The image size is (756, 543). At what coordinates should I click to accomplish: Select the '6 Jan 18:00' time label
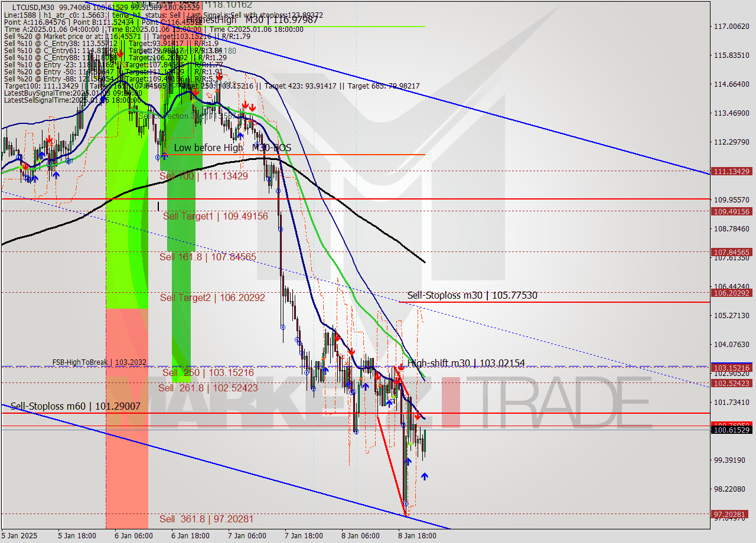(191, 536)
